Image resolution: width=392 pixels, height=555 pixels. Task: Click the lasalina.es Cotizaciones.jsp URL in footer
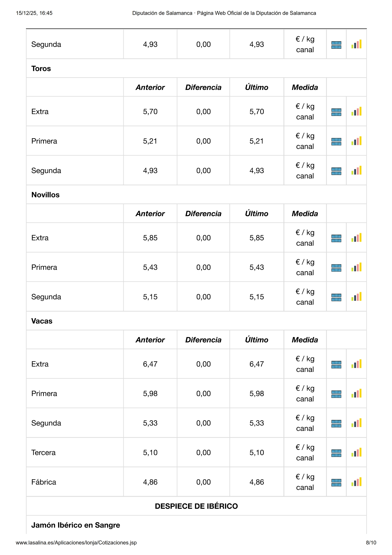[76, 542]
